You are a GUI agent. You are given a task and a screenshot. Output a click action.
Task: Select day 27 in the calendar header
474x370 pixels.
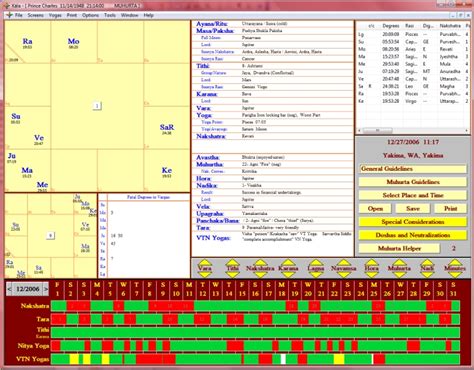pyautogui.click(x=400, y=289)
